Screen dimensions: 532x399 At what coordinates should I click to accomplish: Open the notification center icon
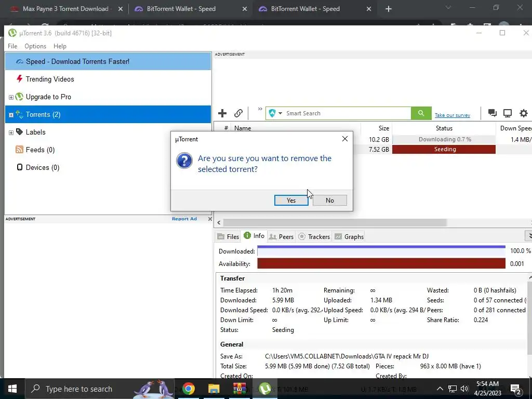coord(516,389)
